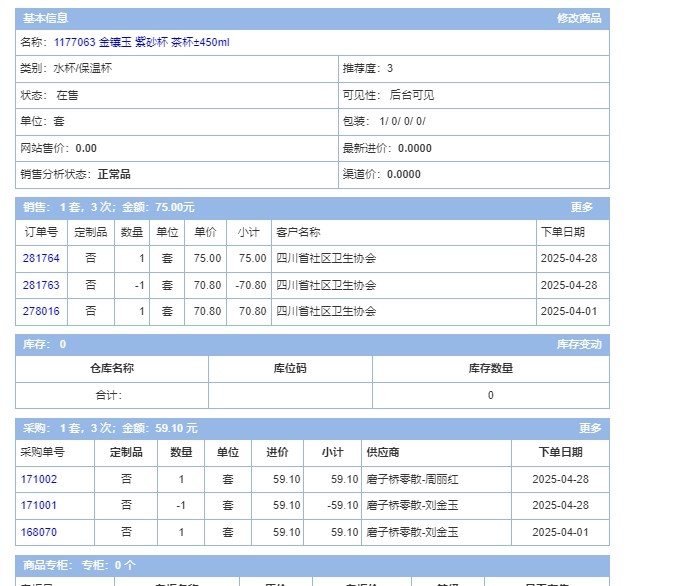
Task: Open more sales via 更多 in 销售 header
Action: [x=581, y=207]
